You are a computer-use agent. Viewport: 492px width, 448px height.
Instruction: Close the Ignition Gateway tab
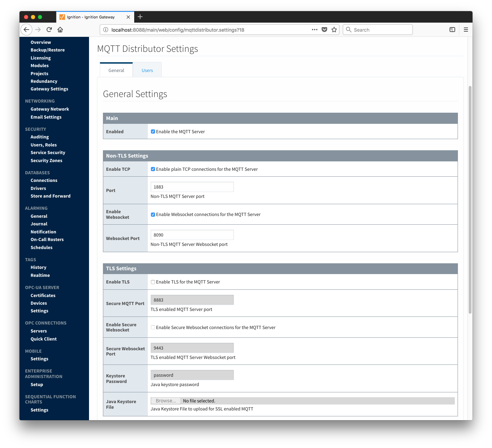coord(128,17)
